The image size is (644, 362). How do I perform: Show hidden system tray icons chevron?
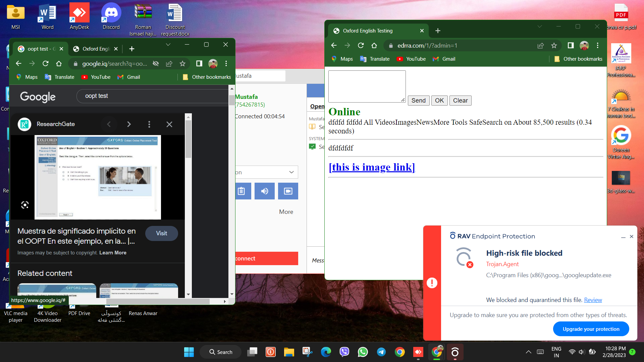pos(529,352)
